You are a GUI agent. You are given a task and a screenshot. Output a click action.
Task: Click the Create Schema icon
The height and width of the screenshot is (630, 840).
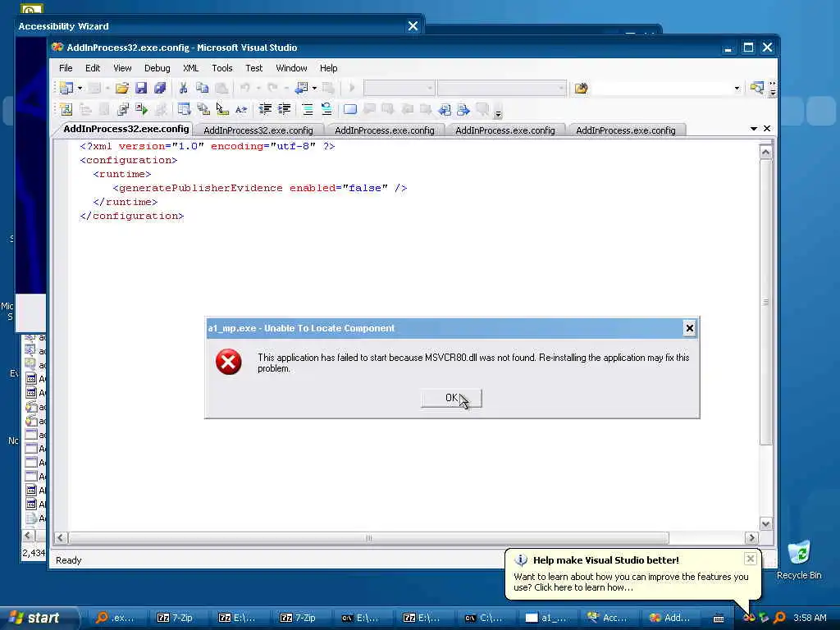coord(66,110)
